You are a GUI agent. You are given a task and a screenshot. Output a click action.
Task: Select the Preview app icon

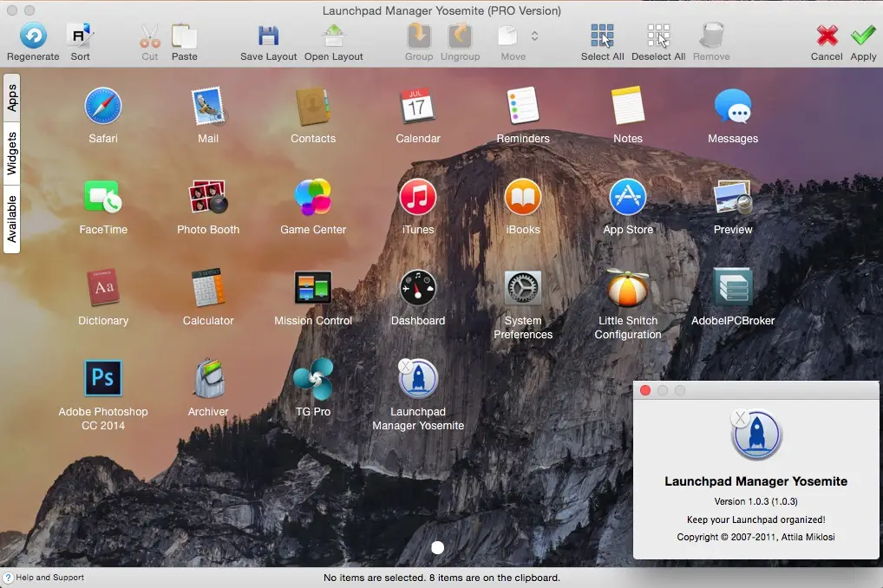click(733, 197)
